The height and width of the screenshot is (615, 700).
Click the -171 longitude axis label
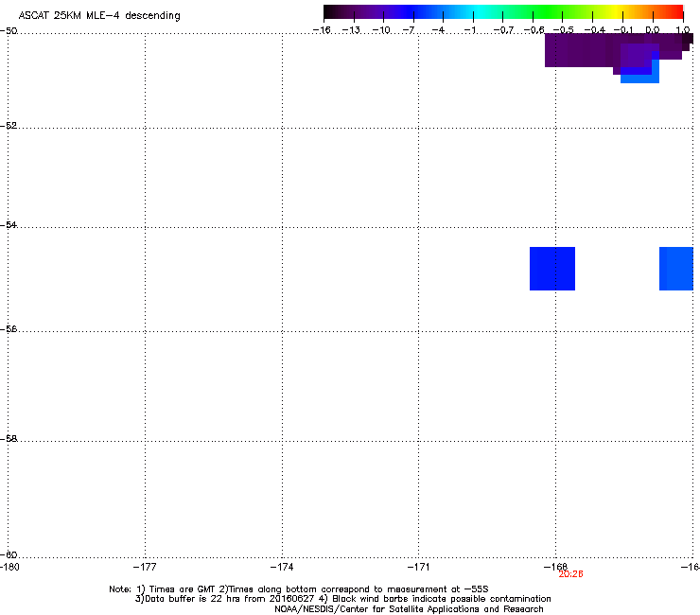(x=419, y=567)
